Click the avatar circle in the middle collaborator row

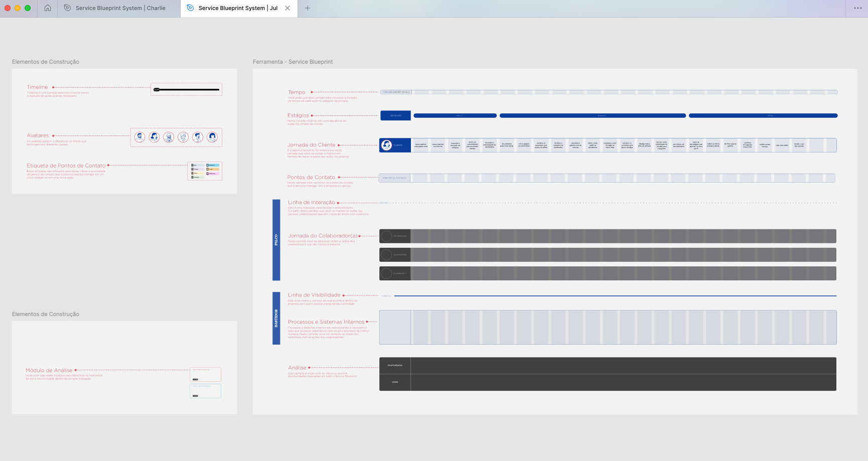click(x=386, y=255)
